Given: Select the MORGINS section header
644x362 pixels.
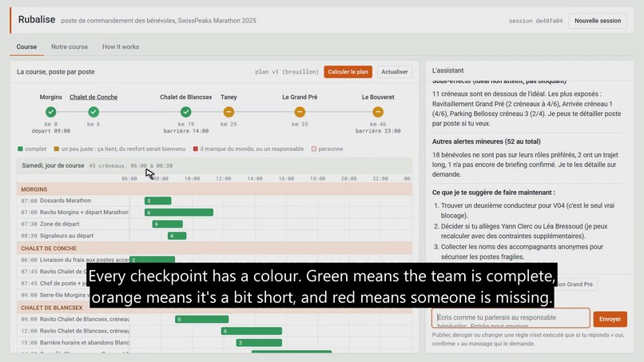Looking at the screenshot, I should click(214, 189).
